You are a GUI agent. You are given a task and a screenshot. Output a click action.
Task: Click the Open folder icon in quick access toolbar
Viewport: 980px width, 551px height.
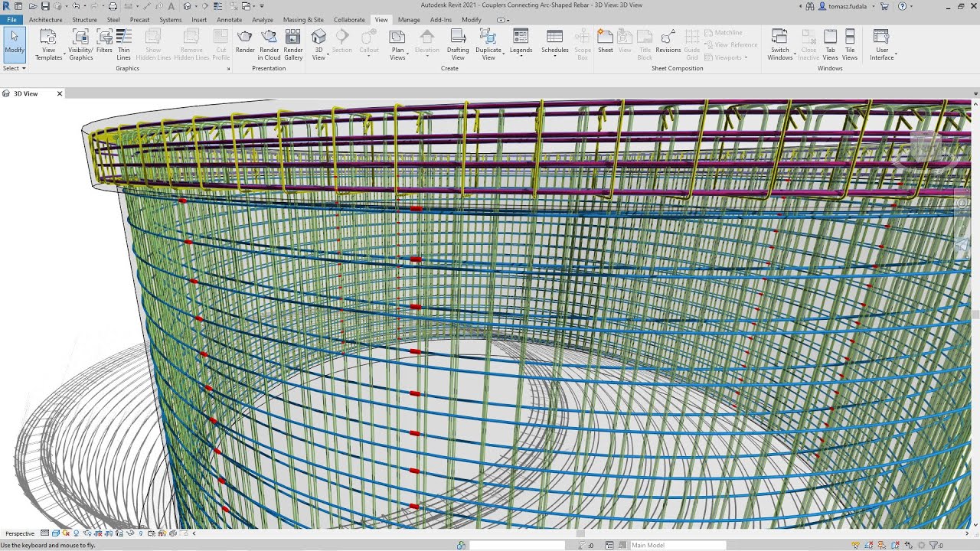coord(31,6)
